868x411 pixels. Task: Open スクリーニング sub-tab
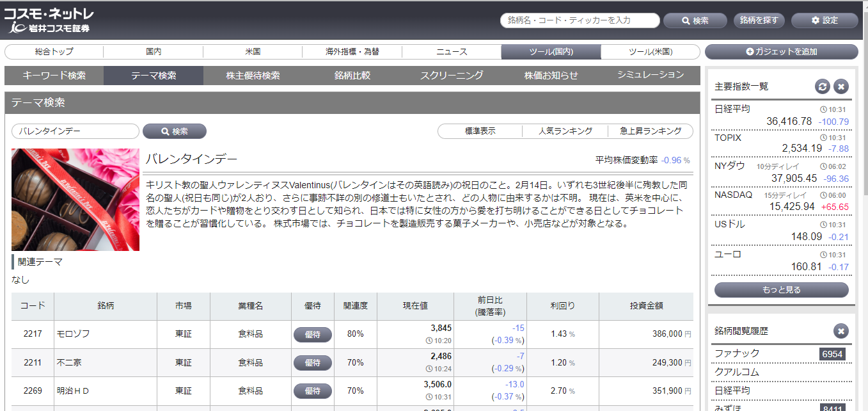[452, 76]
